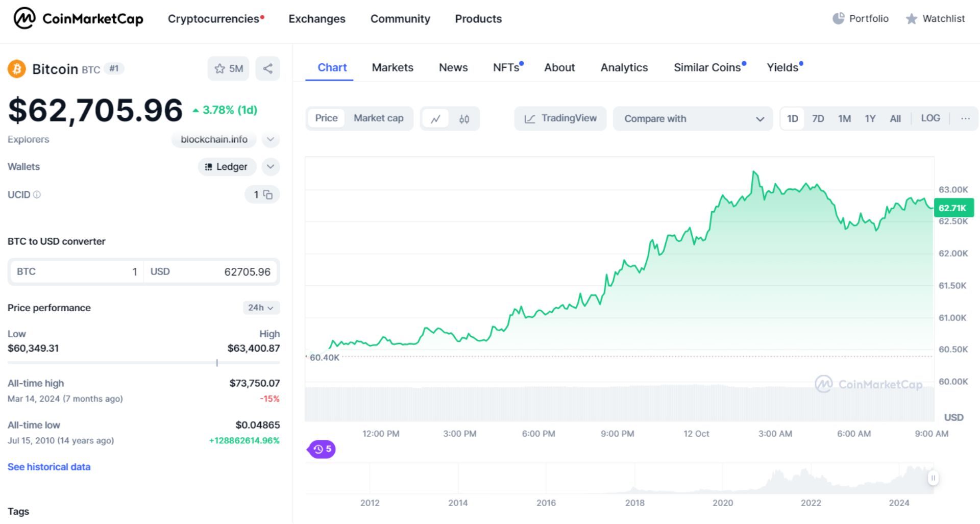Select the candlestick chart icon

[x=464, y=118]
